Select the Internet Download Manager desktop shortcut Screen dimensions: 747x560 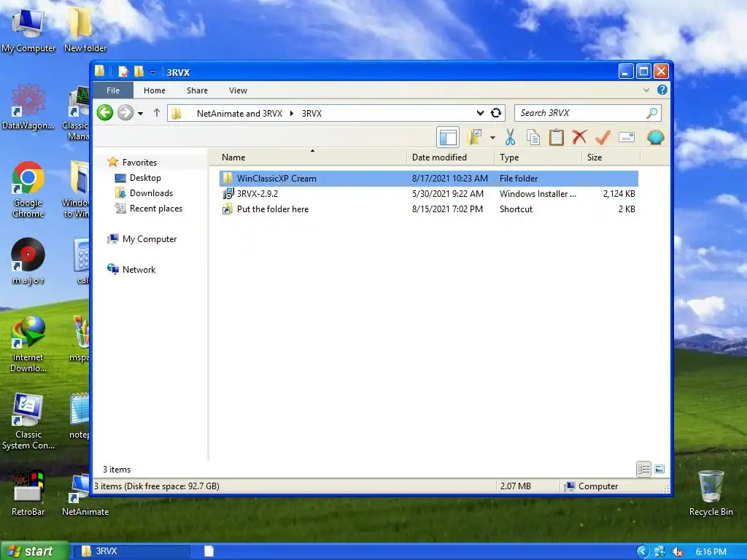click(28, 344)
